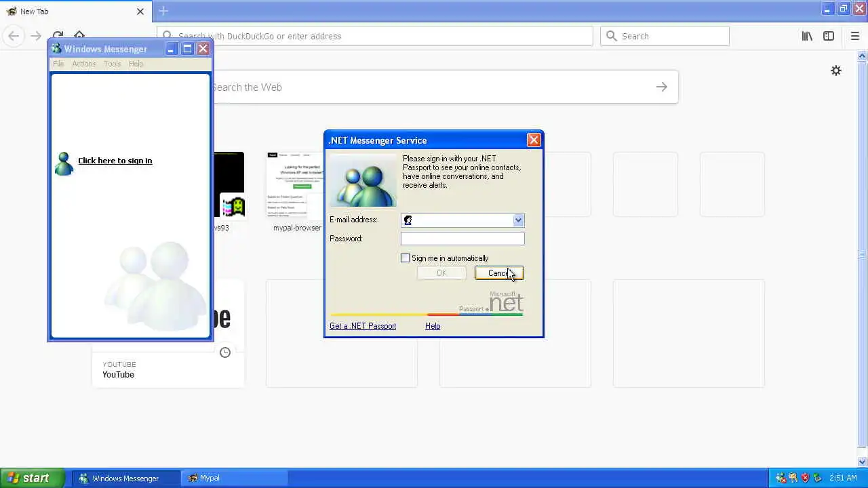868x488 pixels.
Task: Minimize the Windows Messenger window
Action: tap(171, 49)
